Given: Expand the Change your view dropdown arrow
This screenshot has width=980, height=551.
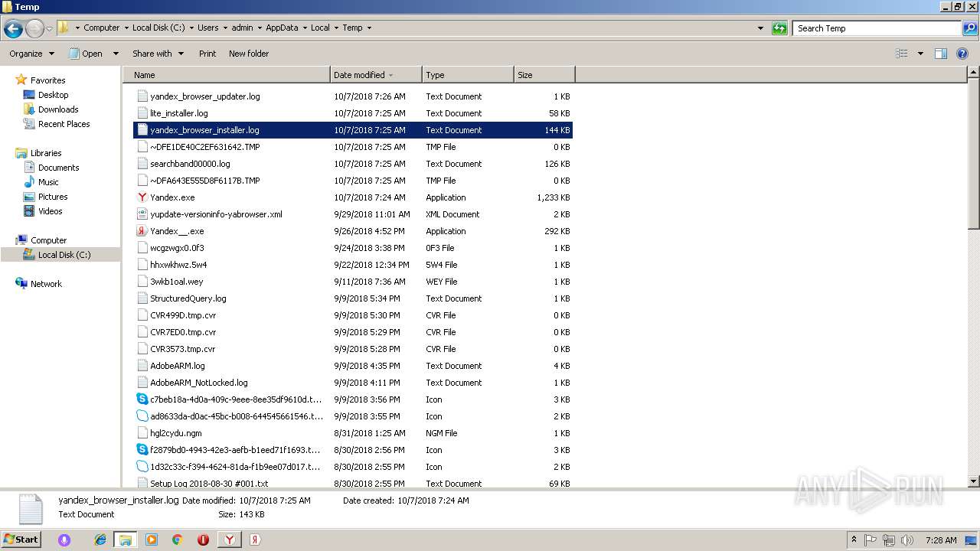Looking at the screenshot, I should pos(920,54).
